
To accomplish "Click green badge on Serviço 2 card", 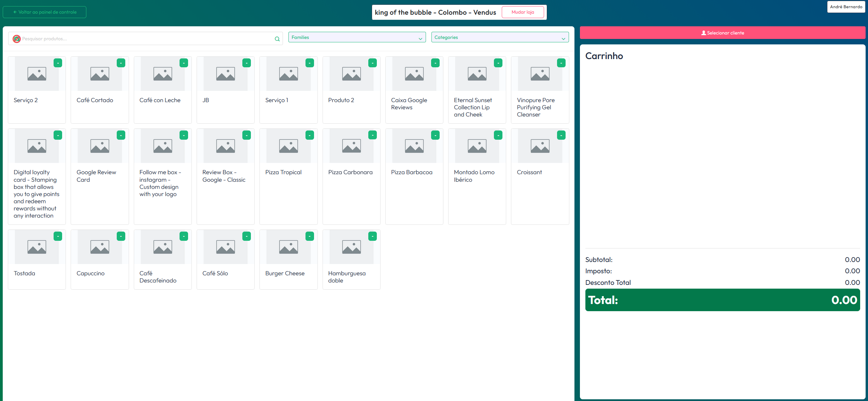I will coord(58,63).
